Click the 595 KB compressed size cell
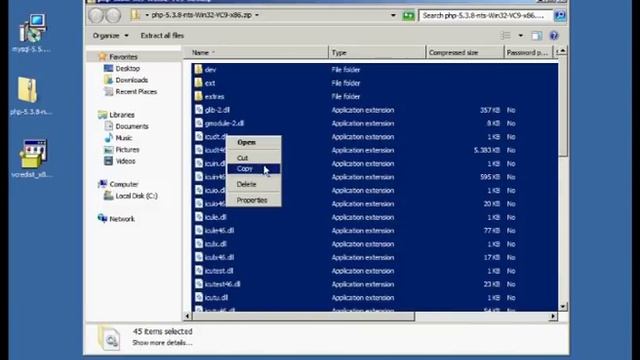The height and width of the screenshot is (360, 640). 490,177
